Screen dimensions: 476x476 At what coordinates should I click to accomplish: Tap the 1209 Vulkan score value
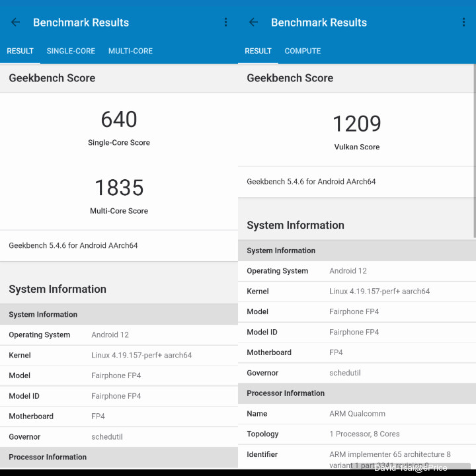pyautogui.click(x=357, y=124)
